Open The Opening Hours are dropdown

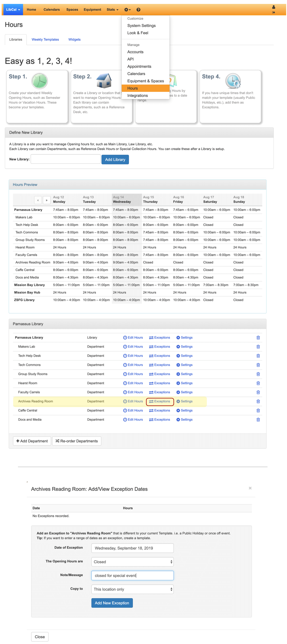click(x=133, y=562)
